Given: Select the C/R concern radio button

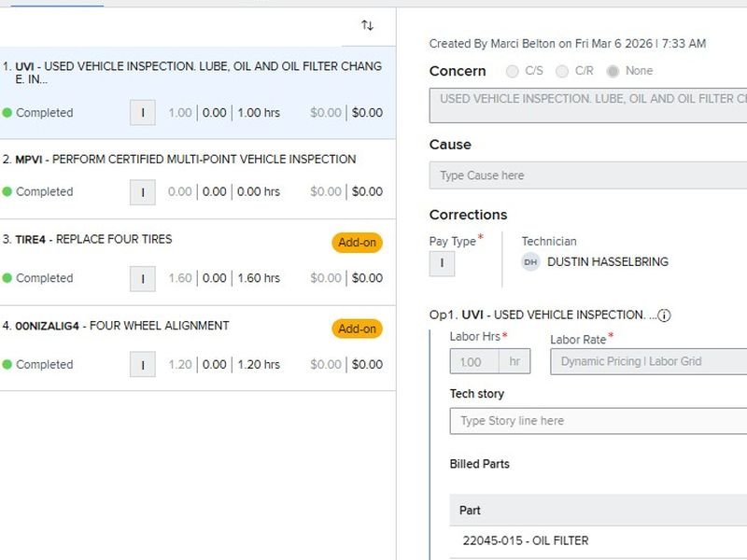Looking at the screenshot, I should click(561, 72).
